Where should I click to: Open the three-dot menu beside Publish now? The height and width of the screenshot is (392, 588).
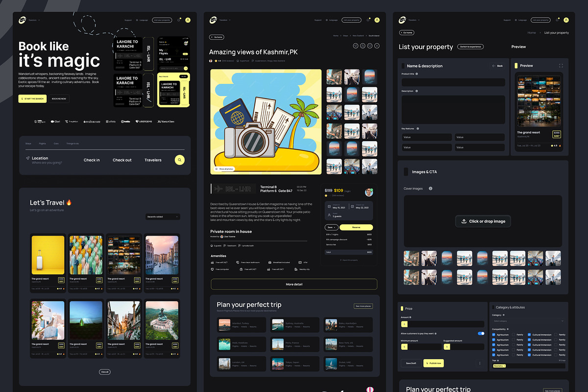pos(480,363)
